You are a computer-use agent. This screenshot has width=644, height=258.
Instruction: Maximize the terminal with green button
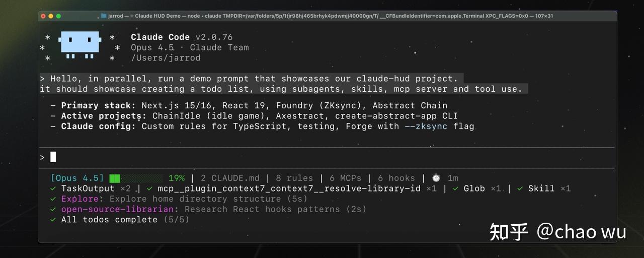pyautogui.click(x=58, y=16)
